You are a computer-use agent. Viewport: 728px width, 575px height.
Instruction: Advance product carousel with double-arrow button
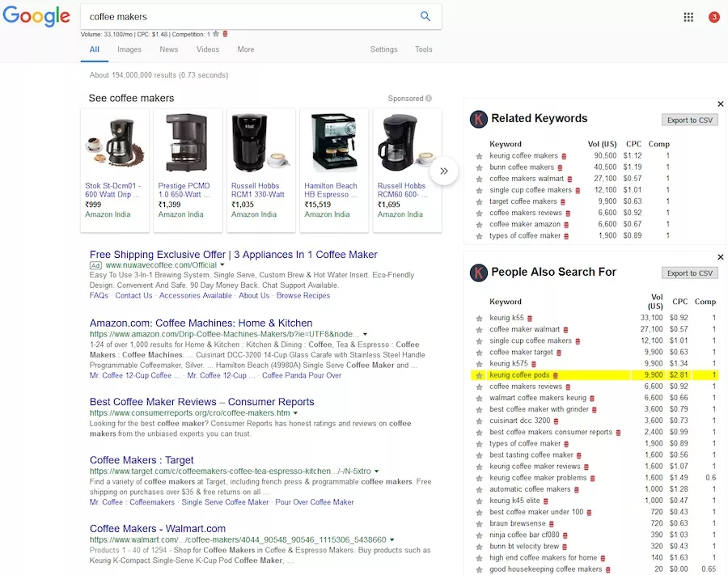point(444,171)
